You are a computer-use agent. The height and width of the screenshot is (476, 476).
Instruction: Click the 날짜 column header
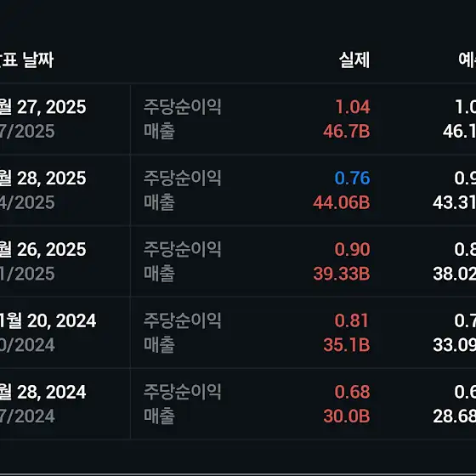[26, 59]
